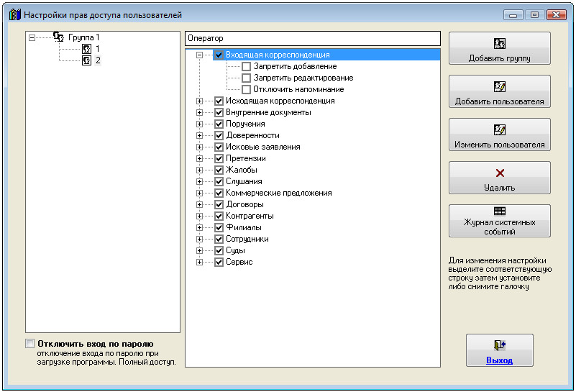The image size is (576, 392).
Task: Select the Суды row label
Action: [235, 250]
